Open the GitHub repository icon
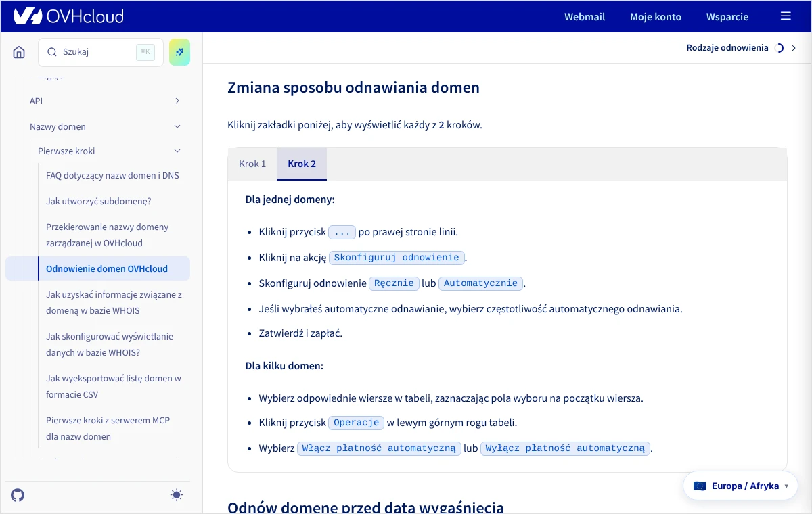Image resolution: width=812 pixels, height=514 pixels. coord(18,495)
